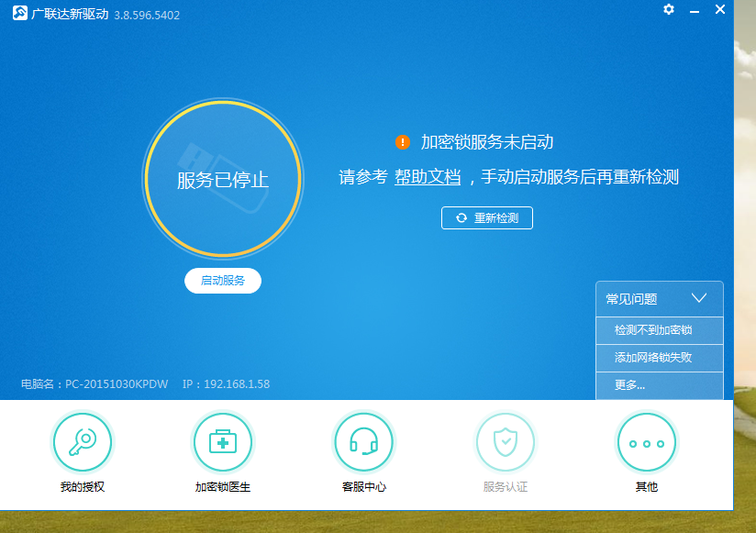Launch 加密锁医生 medical kit icon
This screenshot has height=533, width=756.
pos(223,442)
